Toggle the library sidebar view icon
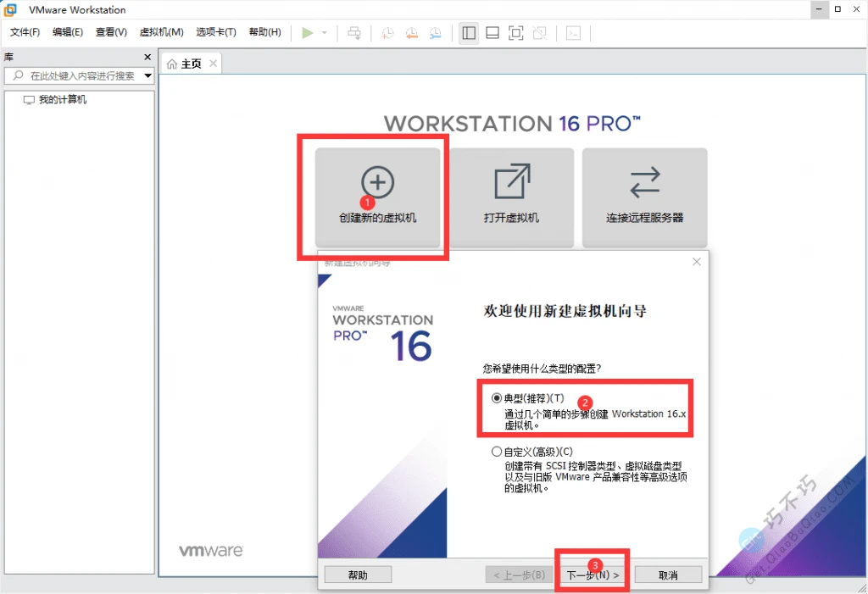Image resolution: width=868 pixels, height=594 pixels. tap(469, 33)
